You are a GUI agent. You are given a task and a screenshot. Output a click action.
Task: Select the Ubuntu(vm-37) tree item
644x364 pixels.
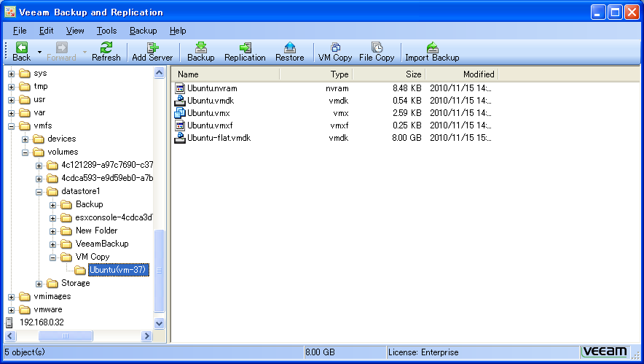coord(118,270)
